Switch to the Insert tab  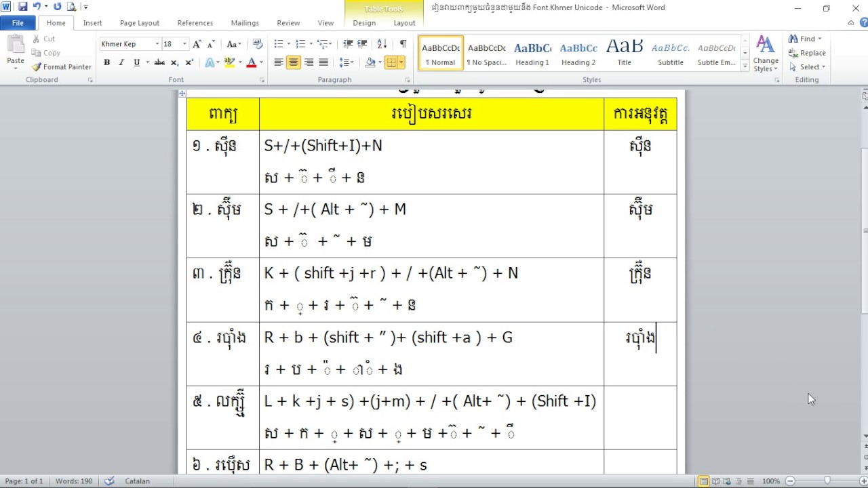(x=93, y=23)
